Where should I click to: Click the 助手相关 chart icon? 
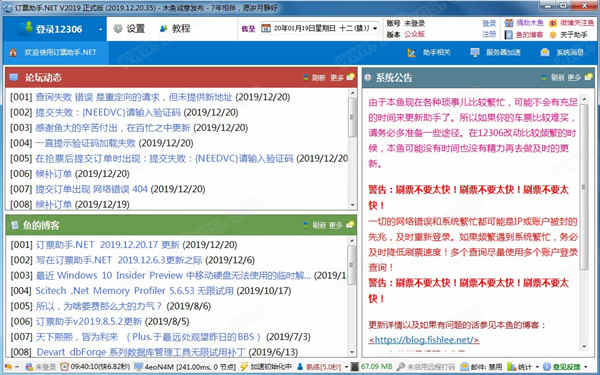tap(412, 52)
